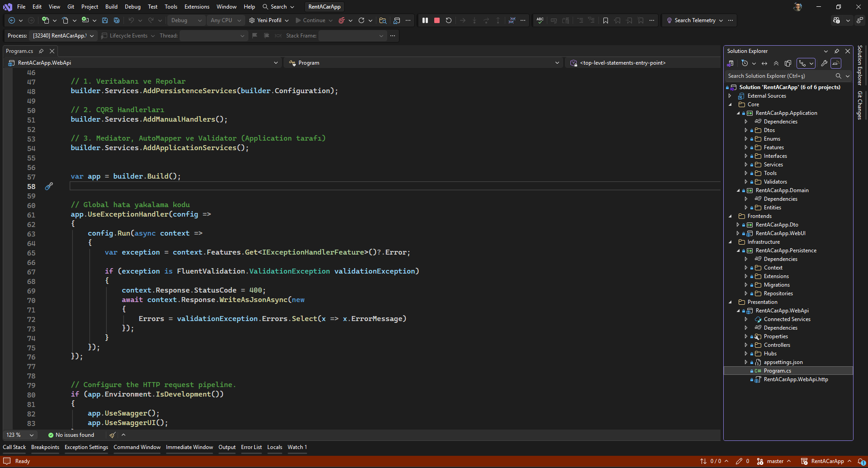Image resolution: width=868 pixels, height=468 pixels.
Task: Open the Debug configuration dropdown
Action: point(186,20)
